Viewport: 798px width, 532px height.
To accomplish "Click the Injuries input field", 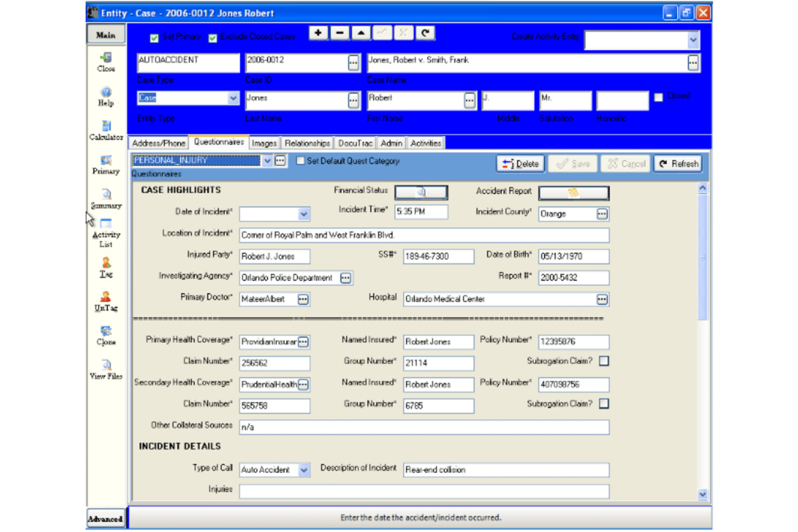I will click(424, 491).
